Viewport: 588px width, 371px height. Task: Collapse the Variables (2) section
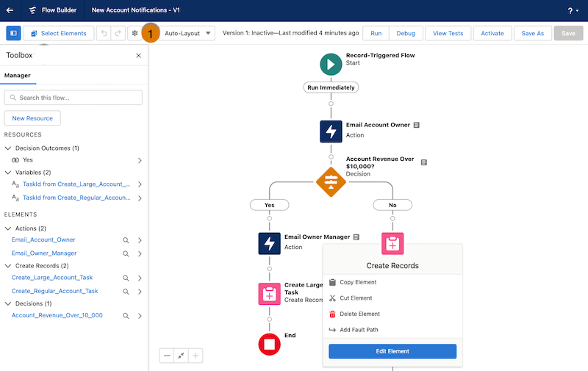[8, 173]
